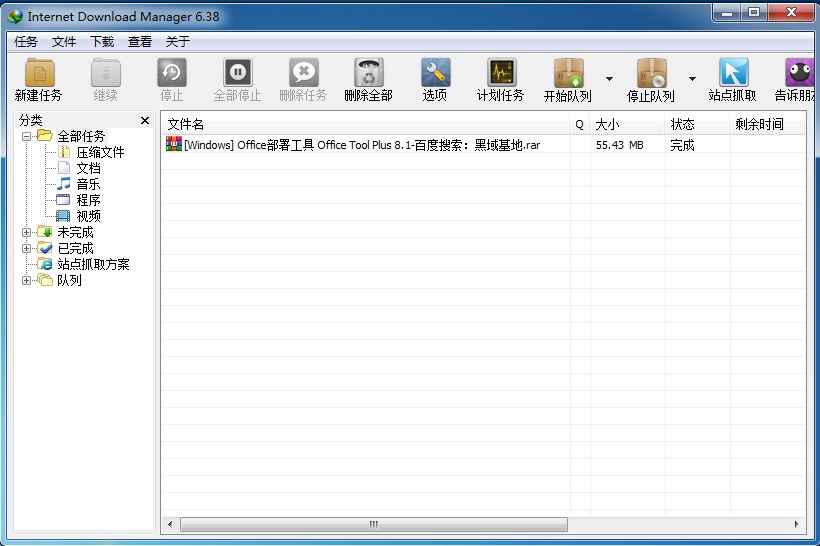Click the 停止队列 stop queue icon
Viewport: 820px width, 546px height.
(651, 73)
